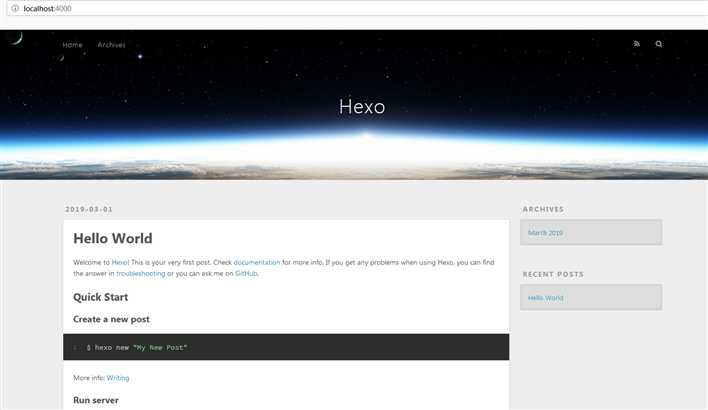The width and height of the screenshot is (708, 410).
Task: Select the Create a new post heading
Action: (x=112, y=319)
